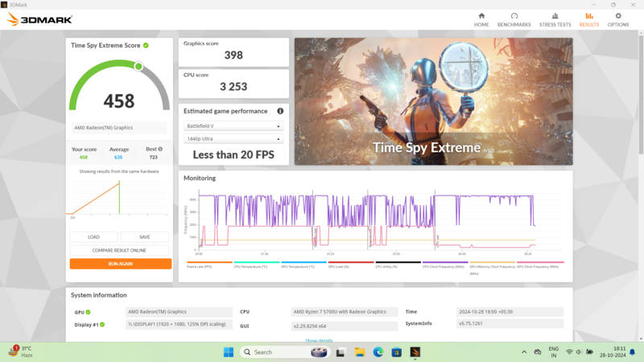Click the Less than 20 FPS text
The height and width of the screenshot is (362, 644).
(x=233, y=154)
